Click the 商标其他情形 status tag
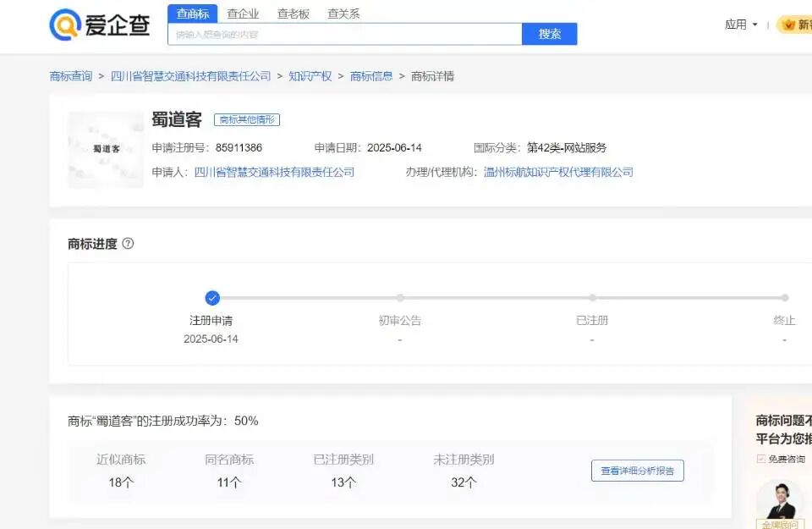 247,119
